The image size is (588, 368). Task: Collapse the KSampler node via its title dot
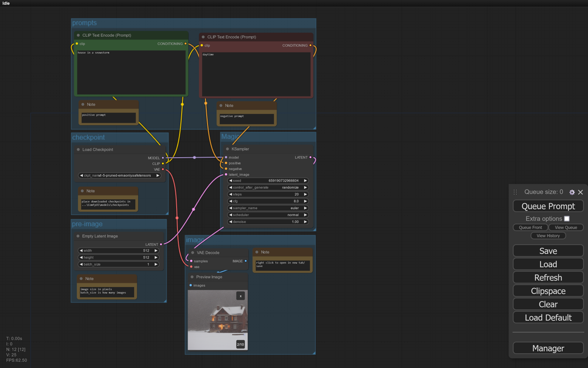coord(227,149)
